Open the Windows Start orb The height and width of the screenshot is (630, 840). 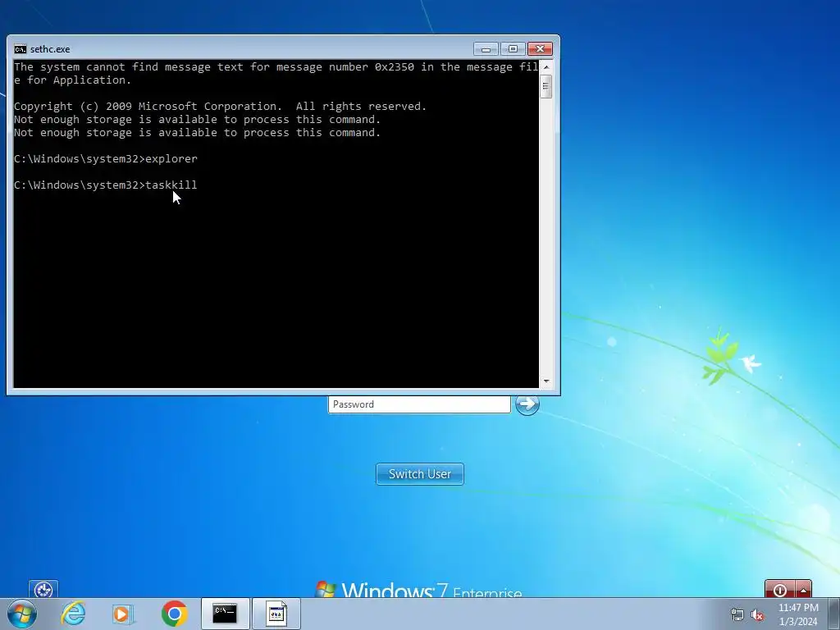coord(22,614)
